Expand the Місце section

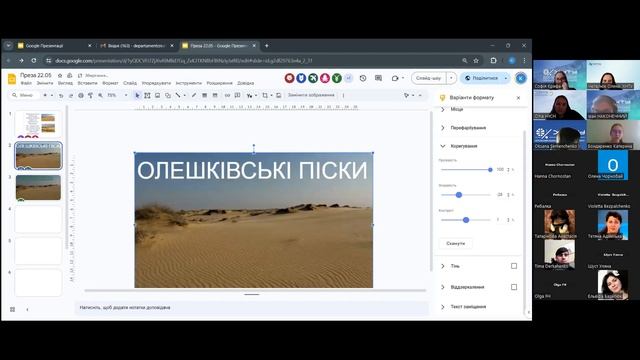click(443, 109)
